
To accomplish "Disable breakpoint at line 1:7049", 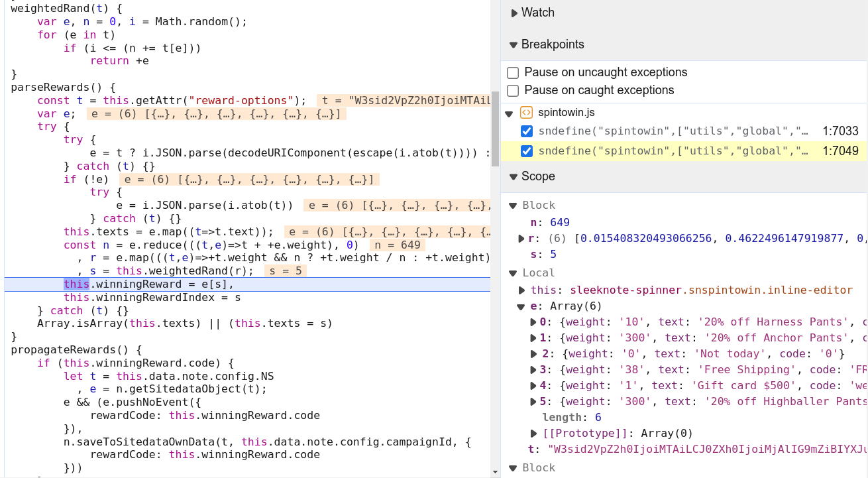I will (x=527, y=151).
